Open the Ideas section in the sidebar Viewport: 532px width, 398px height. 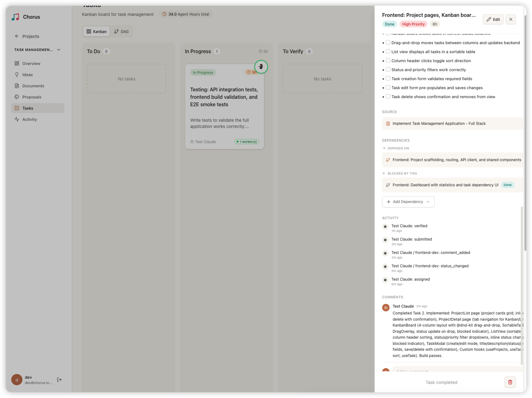pos(28,75)
